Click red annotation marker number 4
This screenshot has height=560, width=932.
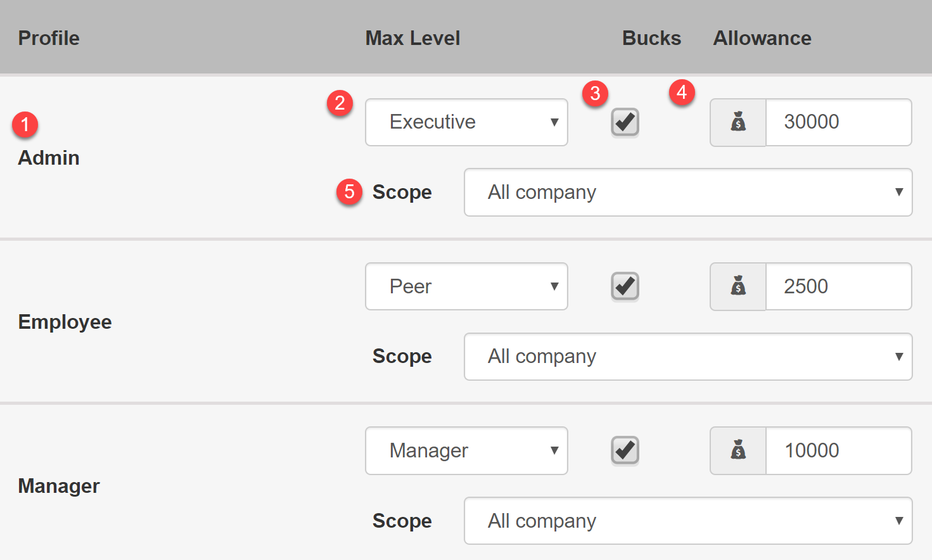coord(682,92)
